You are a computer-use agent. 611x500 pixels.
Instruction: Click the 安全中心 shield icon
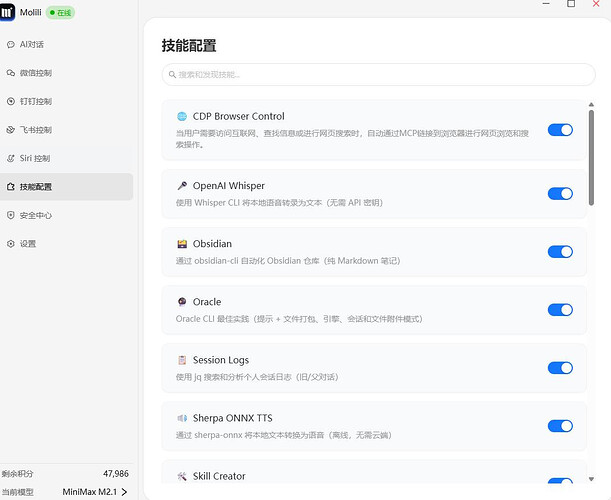pyautogui.click(x=11, y=215)
